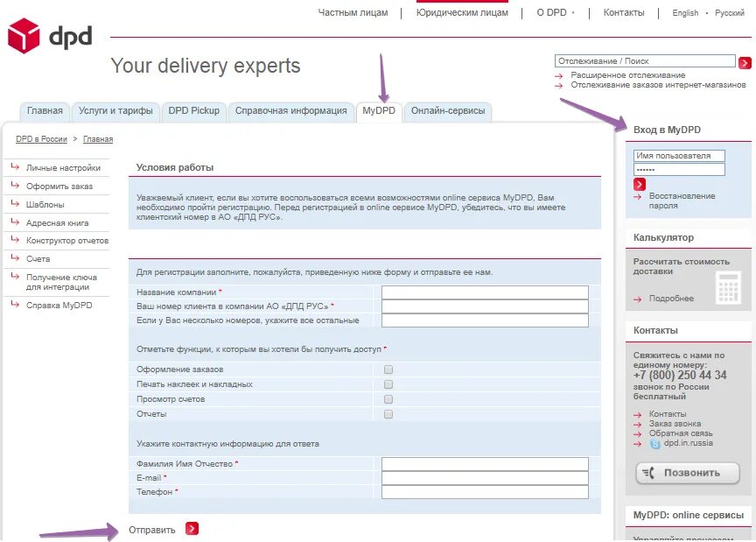The width and height of the screenshot is (756, 542).
Task: Click arrow icon beside Заказ звонка
Action: click(638, 425)
